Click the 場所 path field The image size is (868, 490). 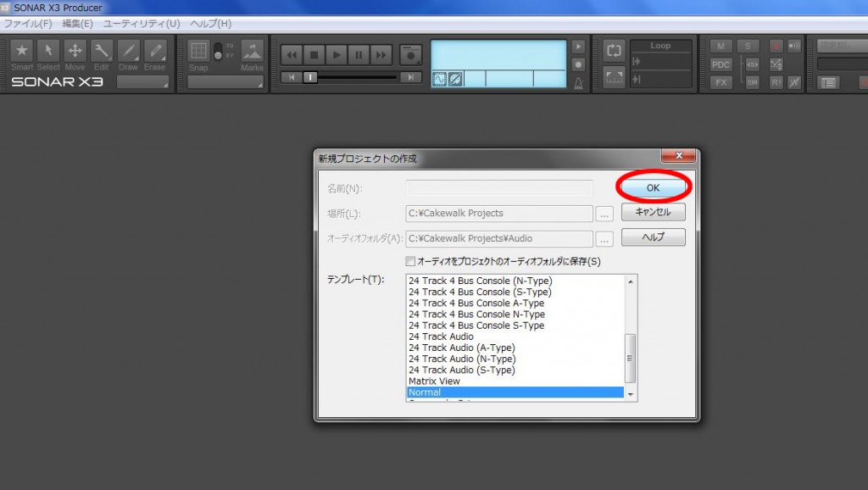tap(499, 214)
